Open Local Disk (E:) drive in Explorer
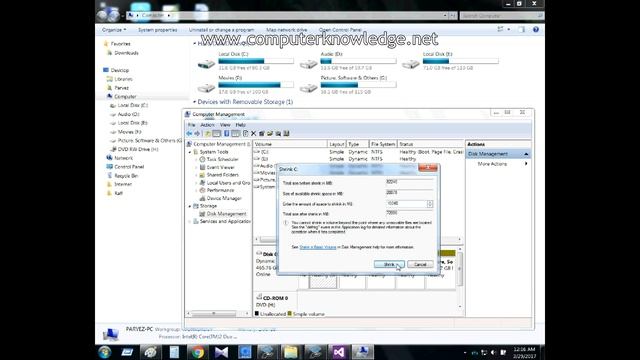Screen dimensions: 640x360 click(450, 61)
